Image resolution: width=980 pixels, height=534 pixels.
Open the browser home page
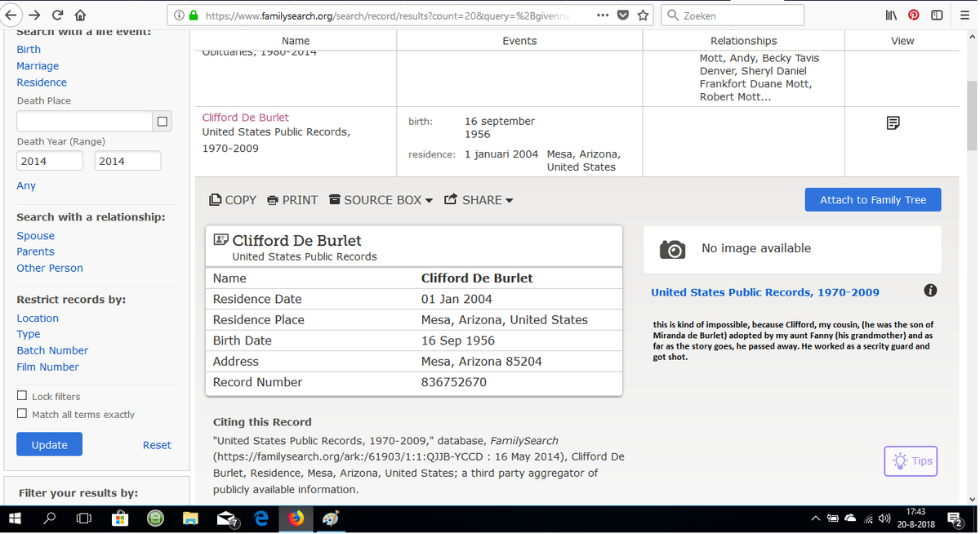[x=80, y=15]
